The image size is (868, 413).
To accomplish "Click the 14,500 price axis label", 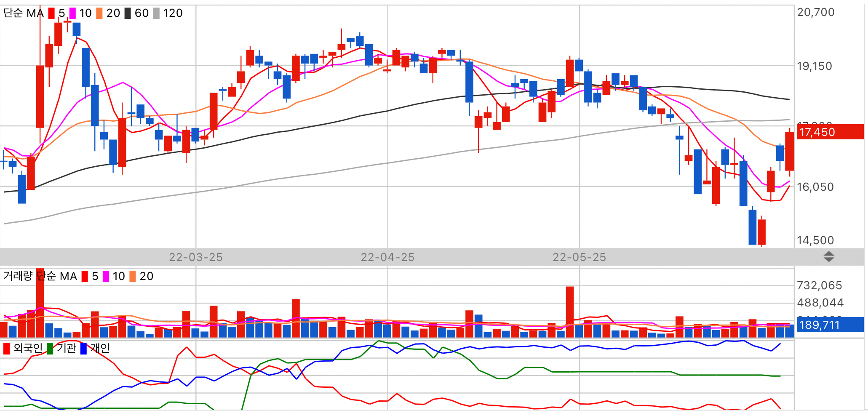I will tap(815, 240).
